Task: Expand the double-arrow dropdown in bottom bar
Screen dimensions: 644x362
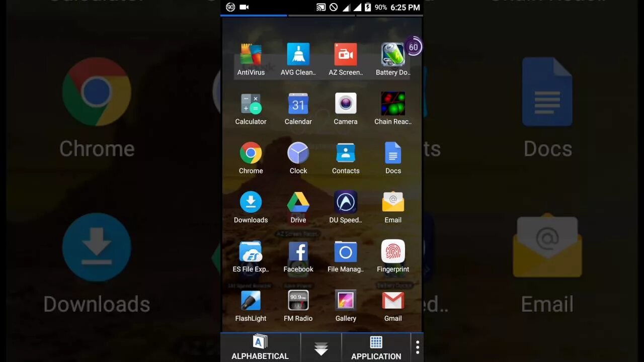Action: point(321,348)
